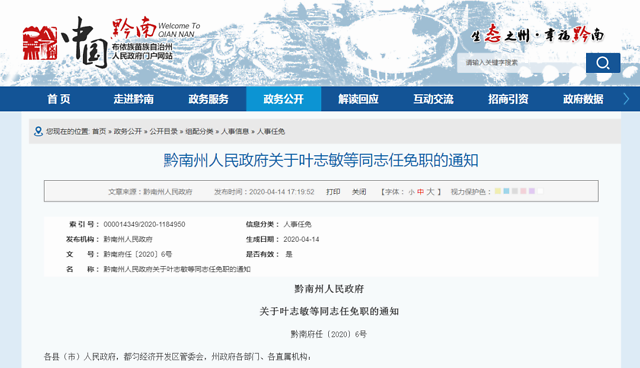Pick the yellow eye-protection color
Image resolution: width=640 pixels, height=368 pixels.
tap(498, 191)
